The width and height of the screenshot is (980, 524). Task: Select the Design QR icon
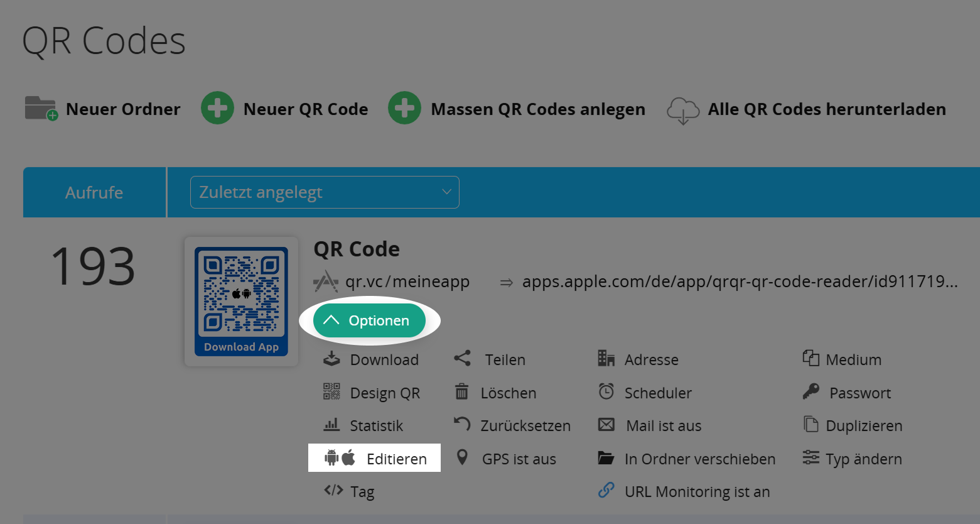[331, 392]
